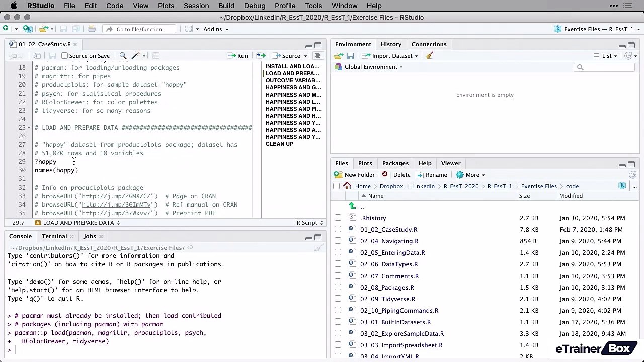This screenshot has width=644, height=362.
Task: Jump to CLEAN UP section in outline
Action: 279,144
